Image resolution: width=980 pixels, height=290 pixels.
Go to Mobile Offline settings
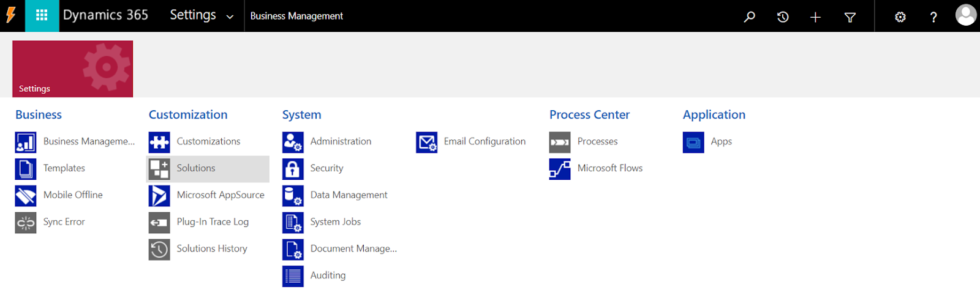(73, 195)
